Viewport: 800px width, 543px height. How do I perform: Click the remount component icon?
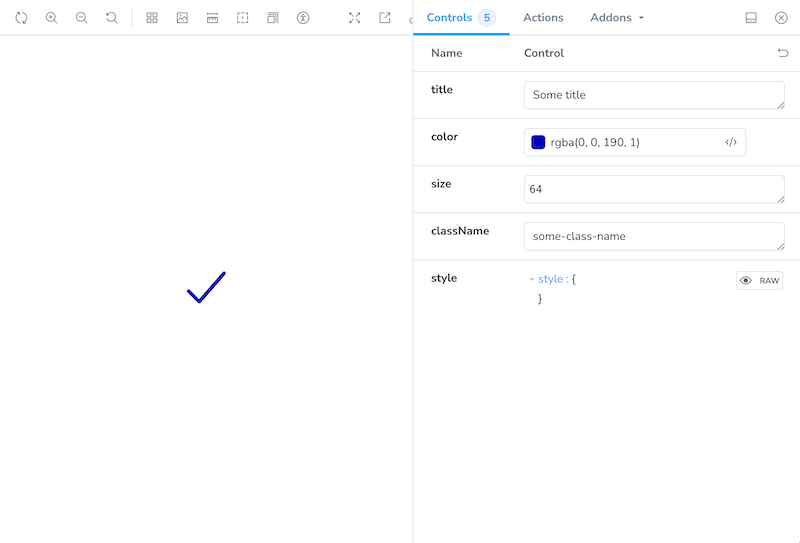[x=21, y=18]
